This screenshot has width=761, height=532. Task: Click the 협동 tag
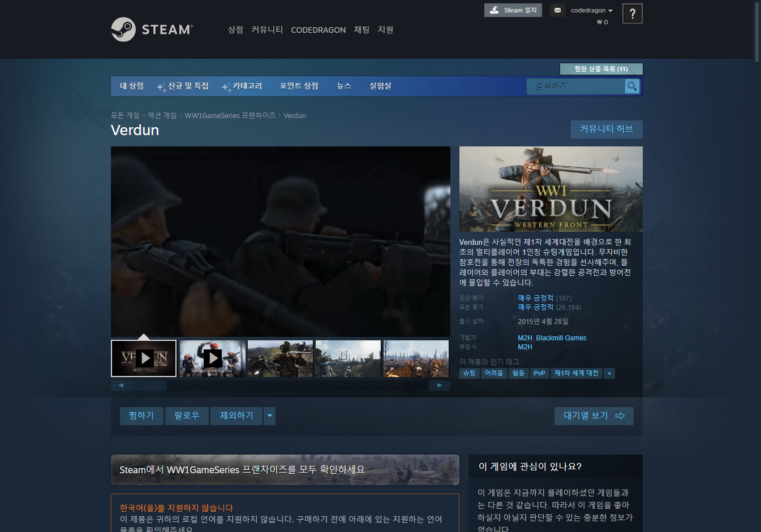518,373
